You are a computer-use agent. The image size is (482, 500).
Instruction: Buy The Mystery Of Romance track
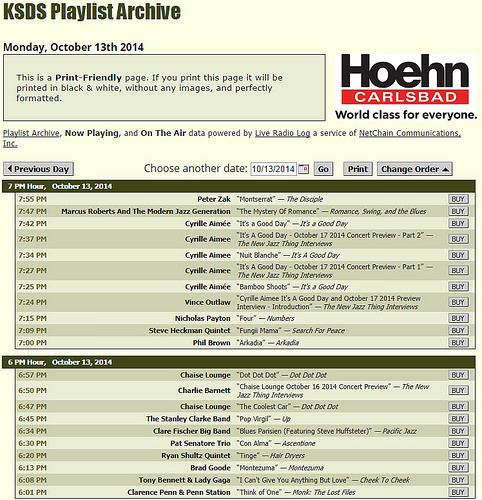pos(458,211)
